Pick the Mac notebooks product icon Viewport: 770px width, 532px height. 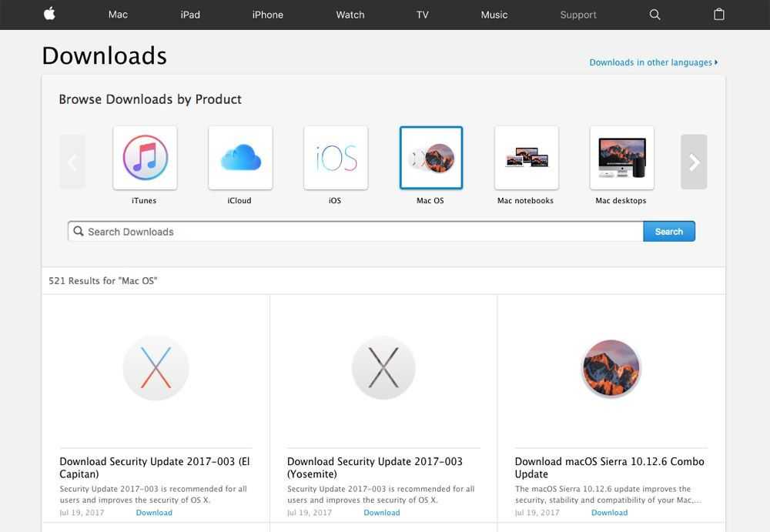point(527,158)
